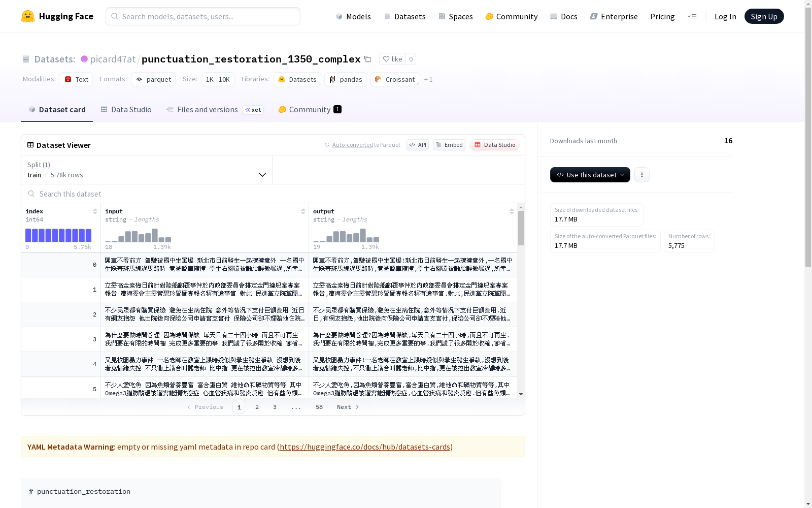The width and height of the screenshot is (812, 508).
Task: Open the three-dot options beside Use this dataset
Action: tap(642, 175)
